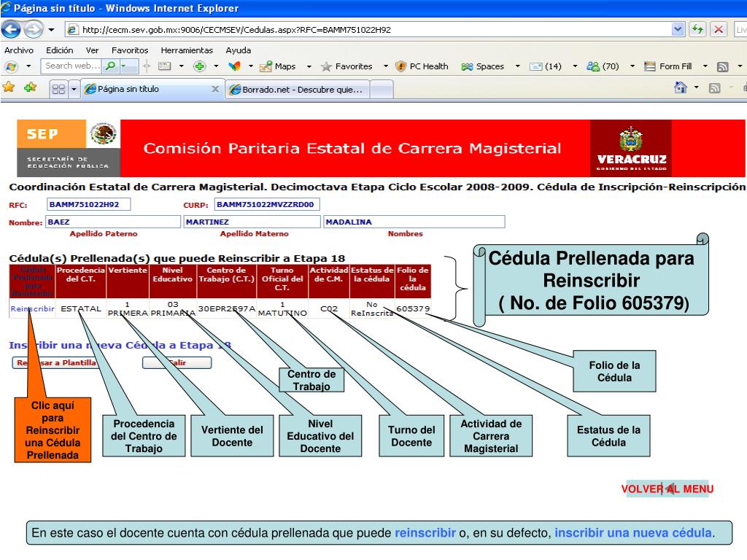Open the Ayuda menu
This screenshot has height=560, width=747.
click(x=239, y=50)
